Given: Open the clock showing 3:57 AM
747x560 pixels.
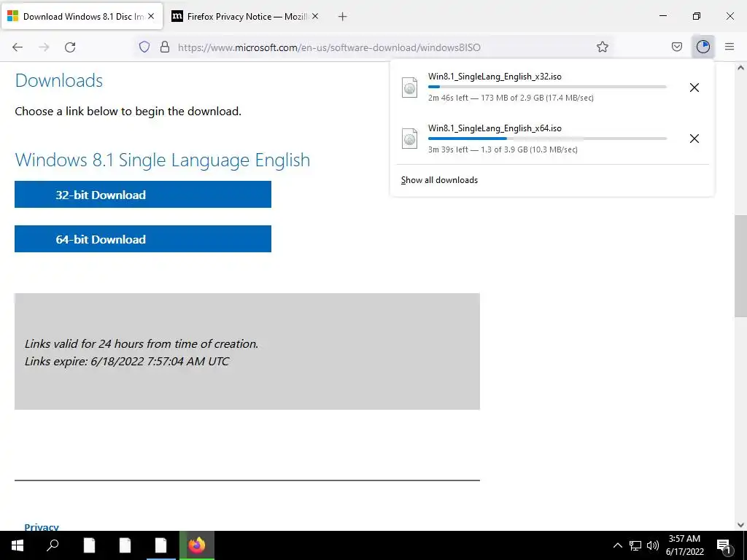Looking at the screenshot, I should click(684, 545).
